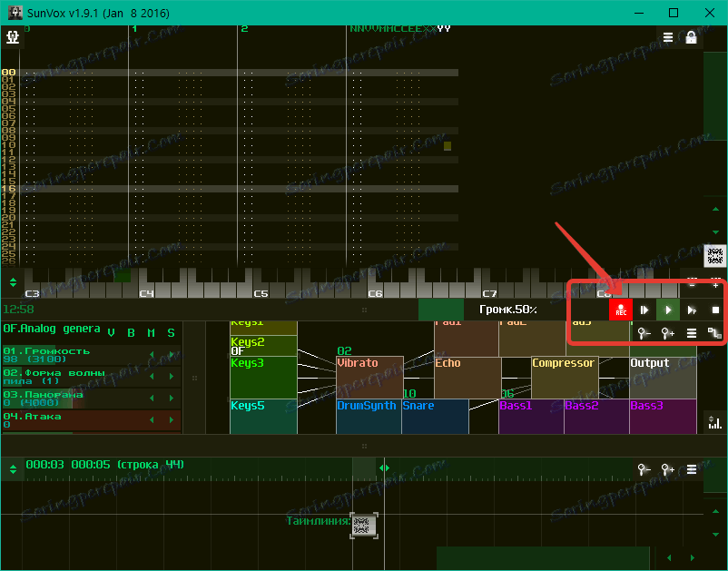Zoom out the module view
Image resolution: width=728 pixels, height=571 pixels.
pyautogui.click(x=644, y=333)
